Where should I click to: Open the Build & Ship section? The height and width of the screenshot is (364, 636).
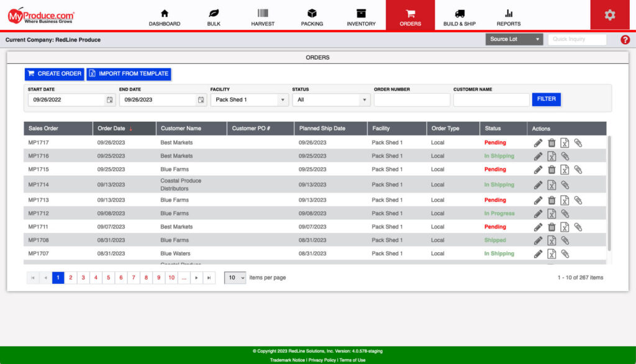[x=460, y=16]
